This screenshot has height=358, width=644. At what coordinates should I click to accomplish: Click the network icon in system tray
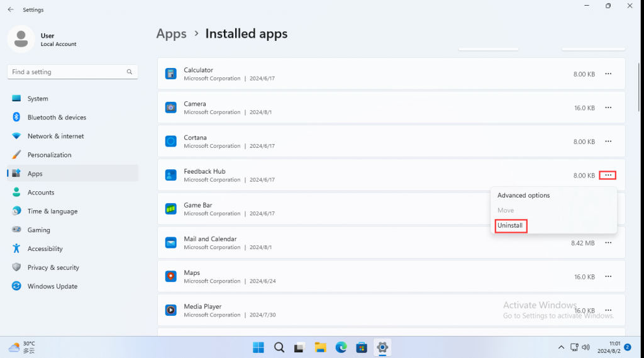point(574,348)
